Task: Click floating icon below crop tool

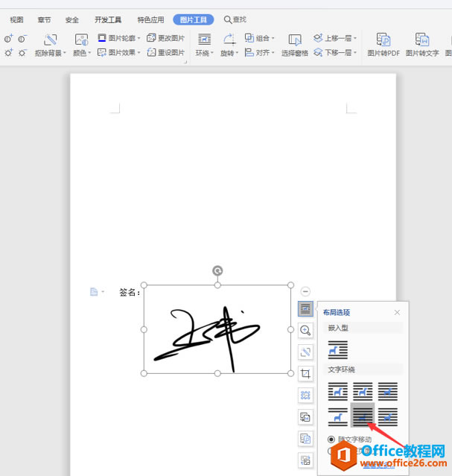Action: [x=305, y=396]
